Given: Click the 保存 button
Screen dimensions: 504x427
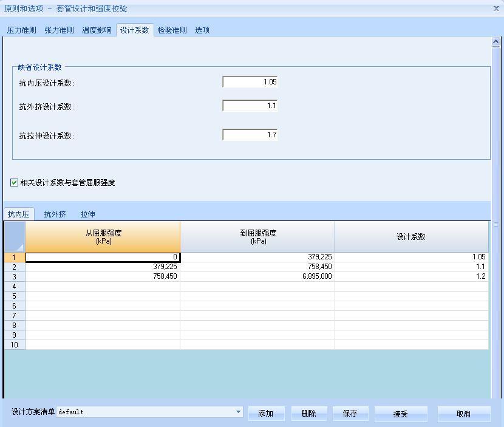Looking at the screenshot, I should click(350, 414).
